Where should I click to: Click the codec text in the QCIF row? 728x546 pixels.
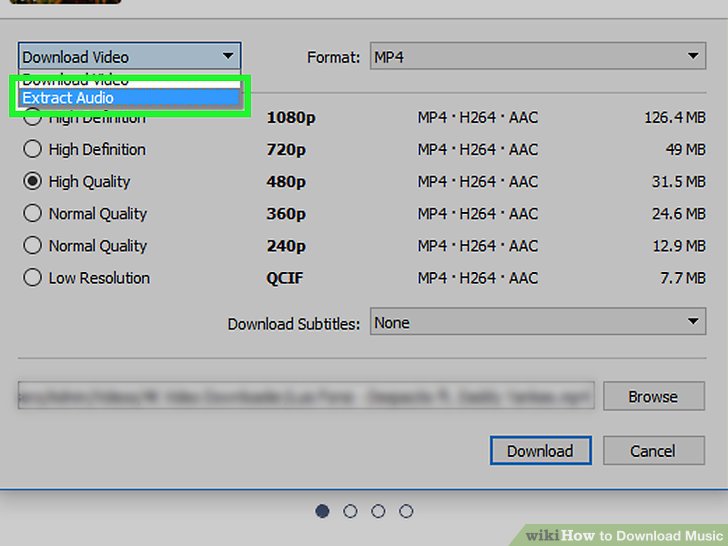478,278
